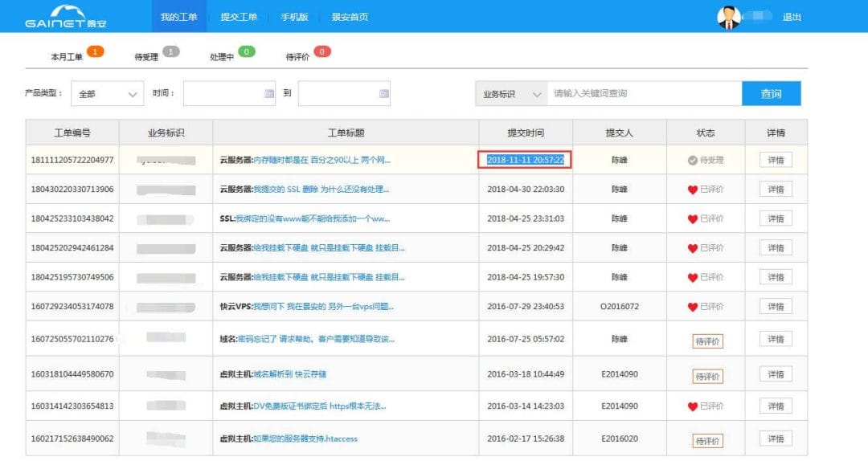This screenshot has width=868, height=461.
Task: Click red heart on the 2018-04-30 ticket
Action: [x=692, y=190]
